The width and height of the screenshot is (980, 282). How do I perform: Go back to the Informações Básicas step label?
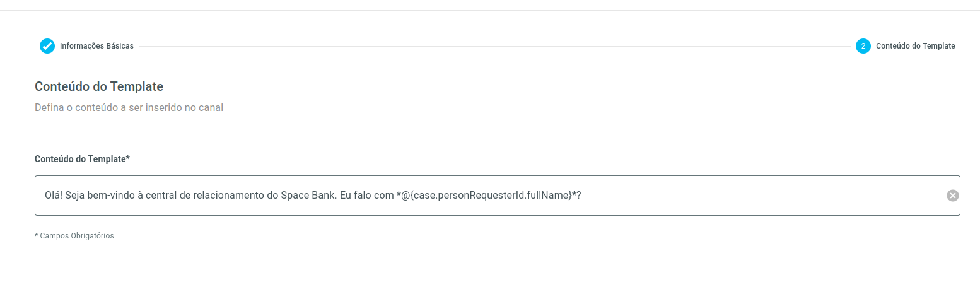click(96, 46)
